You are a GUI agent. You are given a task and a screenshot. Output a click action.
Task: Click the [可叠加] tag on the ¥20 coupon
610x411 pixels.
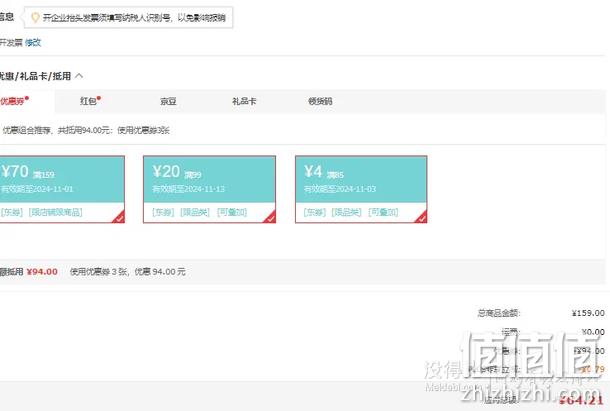[x=232, y=212]
